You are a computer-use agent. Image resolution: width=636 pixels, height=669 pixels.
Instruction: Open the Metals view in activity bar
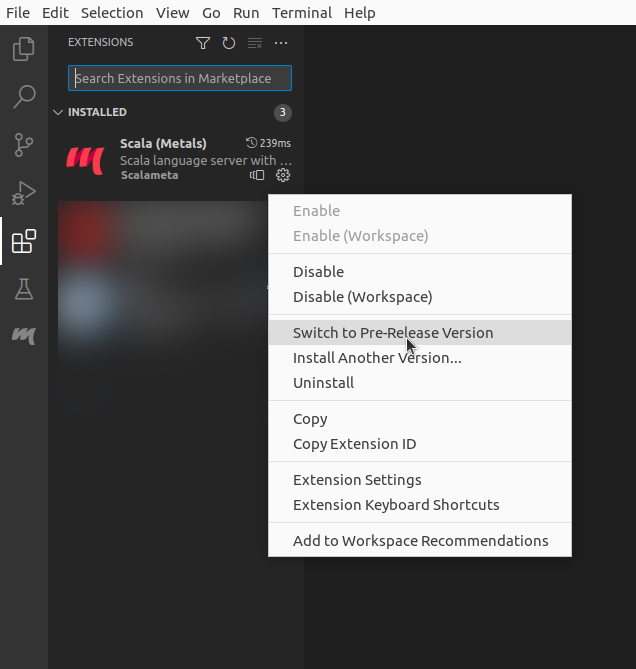(23, 337)
